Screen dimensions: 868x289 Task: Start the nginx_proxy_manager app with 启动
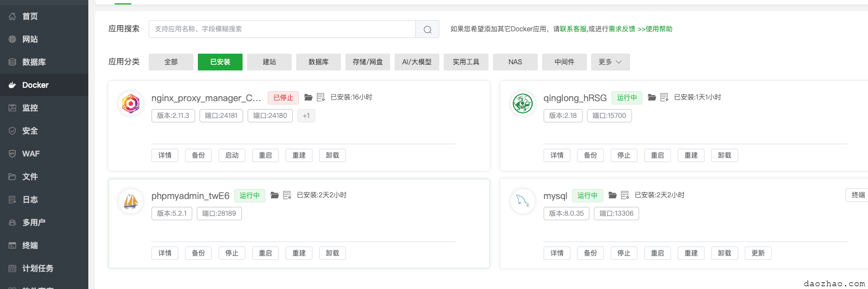(232, 155)
